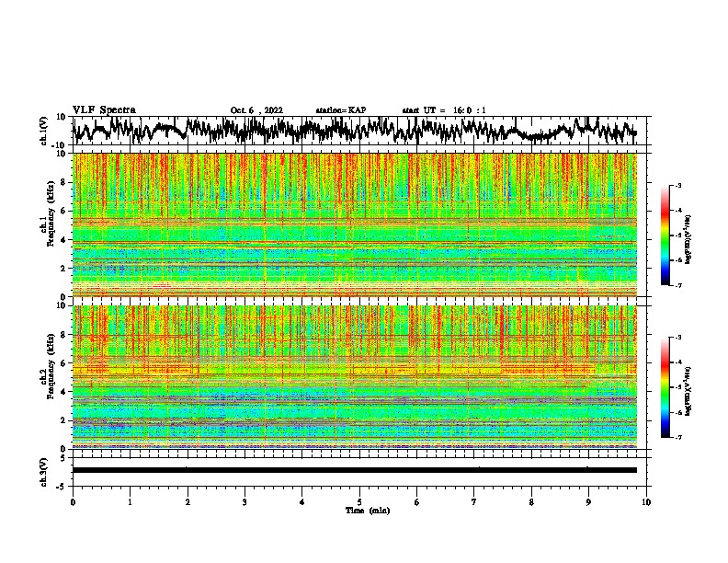Click the "start UT = 16: 0 : 1" text
This screenshot has width=728, height=563.
tap(444, 110)
